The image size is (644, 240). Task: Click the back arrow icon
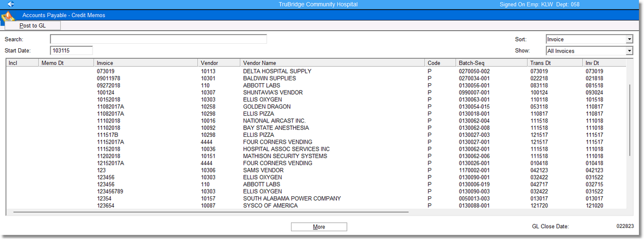[x=11, y=4]
